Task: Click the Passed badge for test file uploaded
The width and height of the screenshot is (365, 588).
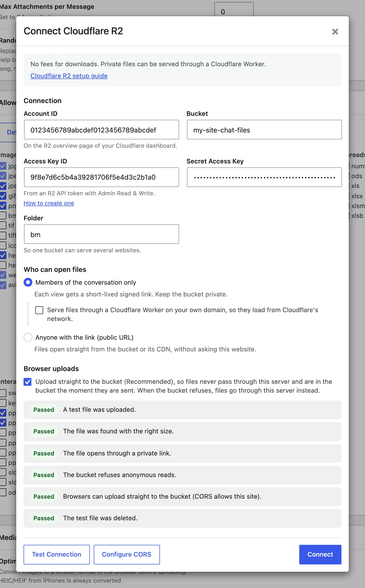Action: tap(44, 410)
